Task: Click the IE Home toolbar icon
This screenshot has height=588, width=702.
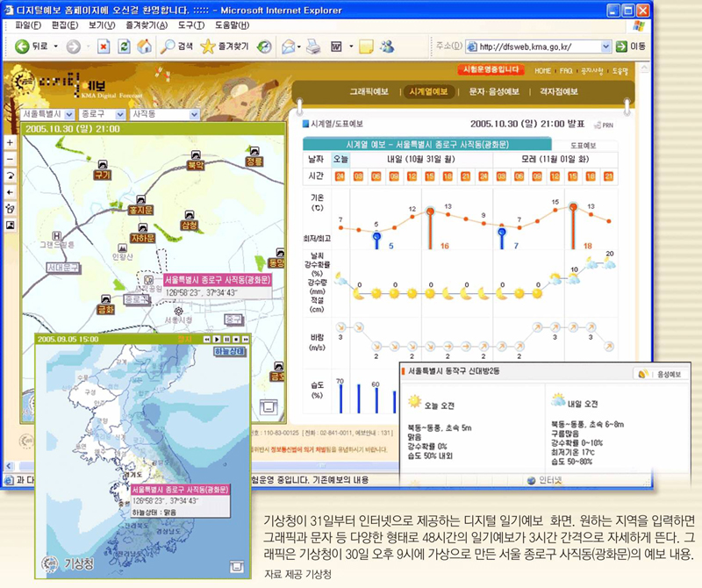Action: (x=144, y=46)
